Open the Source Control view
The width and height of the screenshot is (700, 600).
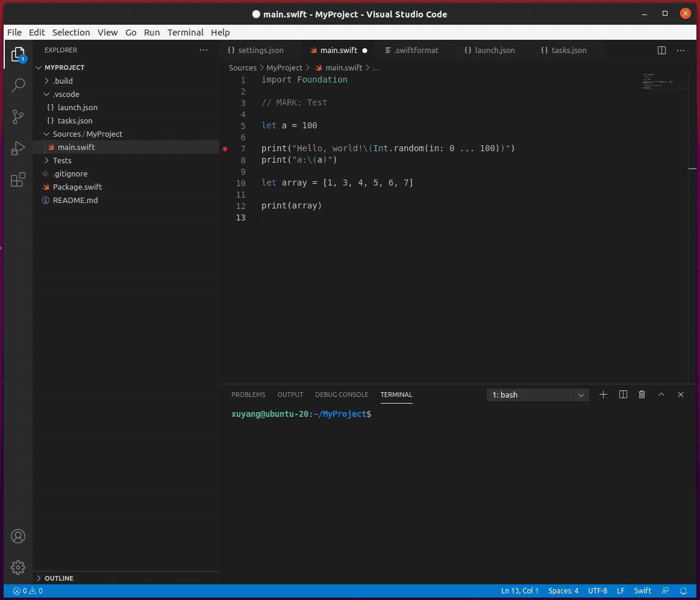(18, 116)
